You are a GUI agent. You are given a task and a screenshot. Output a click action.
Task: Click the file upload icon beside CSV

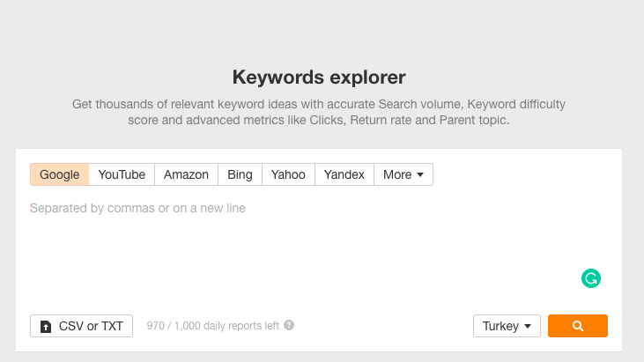coord(46,326)
